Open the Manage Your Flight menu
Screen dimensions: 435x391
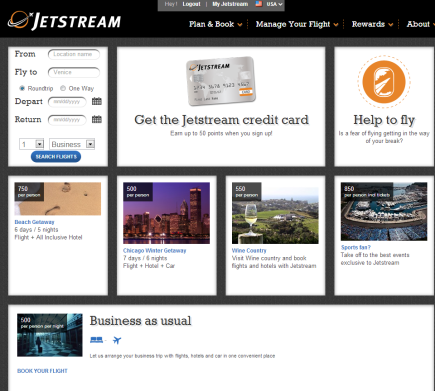coord(297,24)
